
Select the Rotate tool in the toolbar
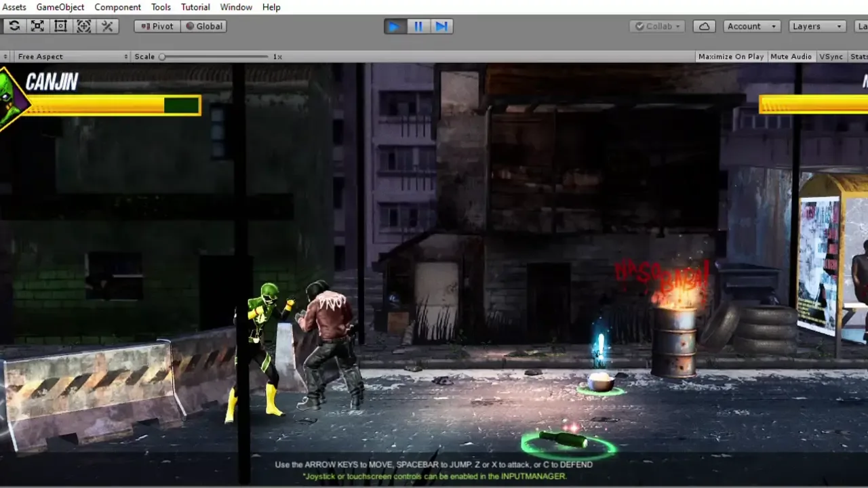[14, 26]
